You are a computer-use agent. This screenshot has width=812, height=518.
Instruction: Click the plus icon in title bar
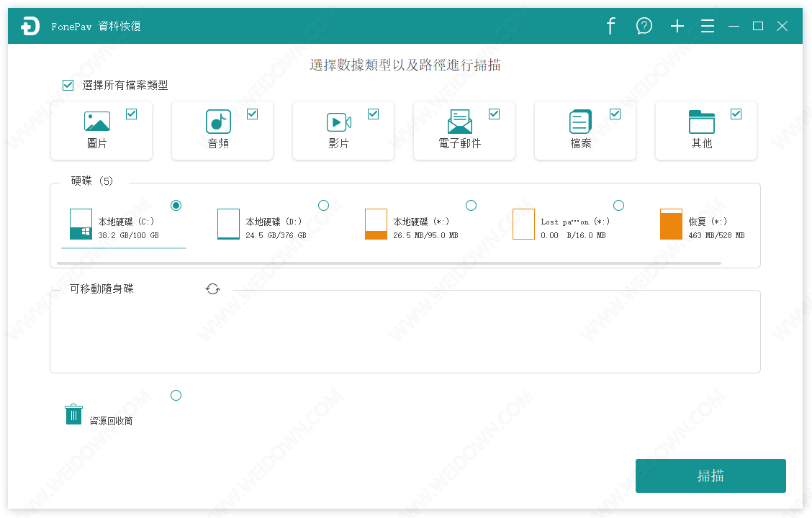(x=677, y=27)
